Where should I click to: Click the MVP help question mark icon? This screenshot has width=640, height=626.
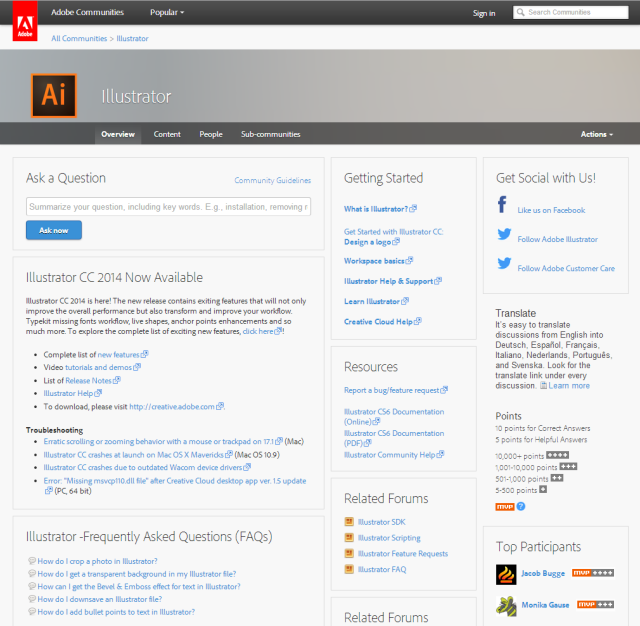pyautogui.click(x=521, y=506)
